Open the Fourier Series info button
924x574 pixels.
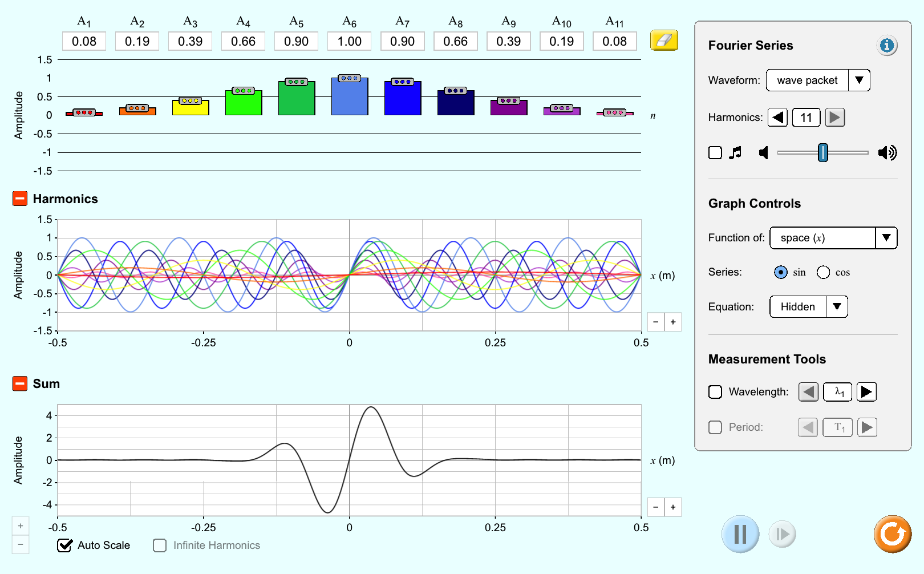[x=887, y=45]
